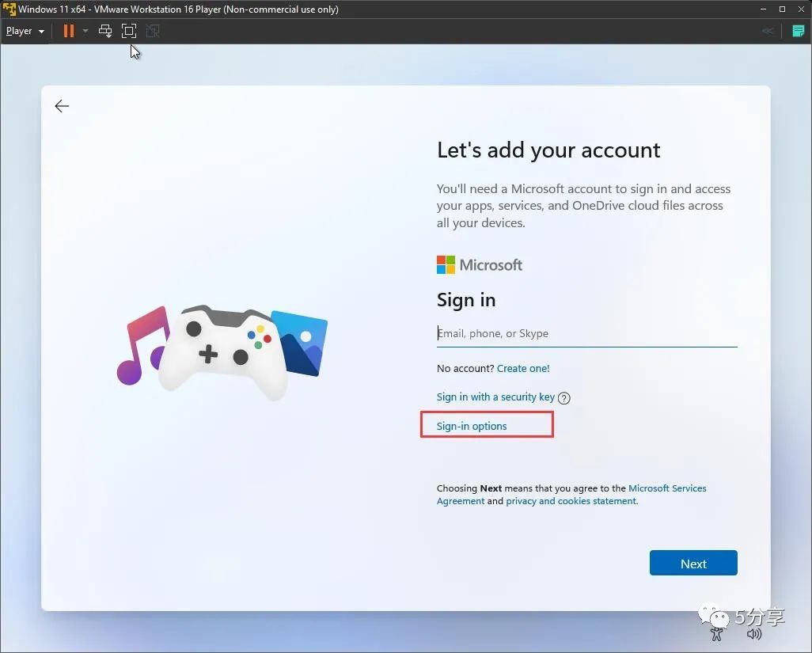Focus the Email, phone, or Skype field
This screenshot has width=812, height=653.
point(586,333)
